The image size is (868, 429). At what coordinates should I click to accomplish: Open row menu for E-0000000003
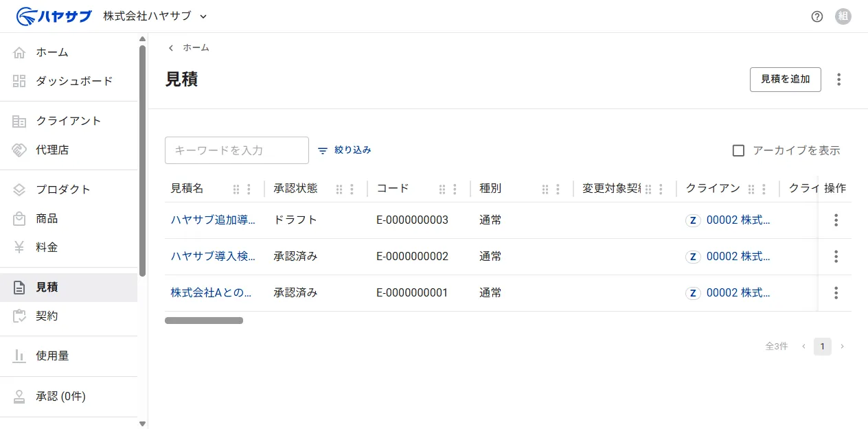[836, 220]
